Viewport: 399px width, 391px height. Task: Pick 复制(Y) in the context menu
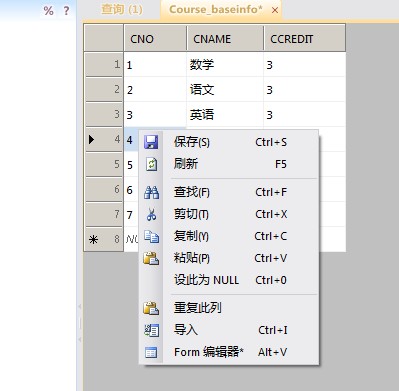(x=229, y=236)
